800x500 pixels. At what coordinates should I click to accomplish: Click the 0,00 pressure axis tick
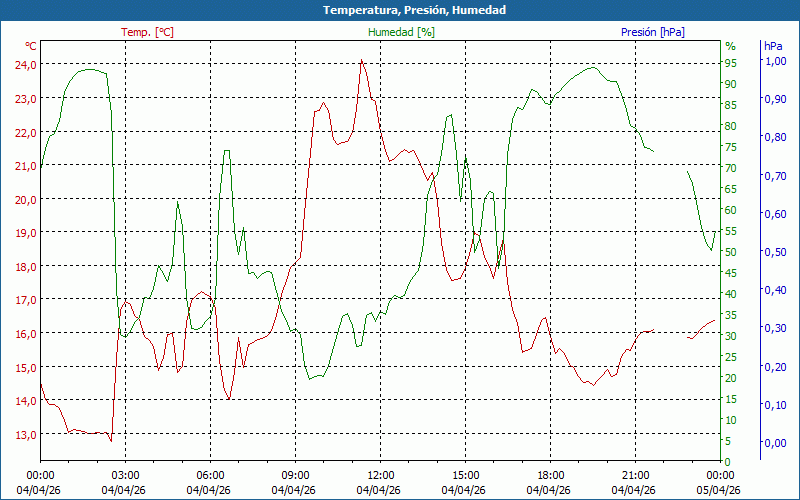(x=775, y=443)
